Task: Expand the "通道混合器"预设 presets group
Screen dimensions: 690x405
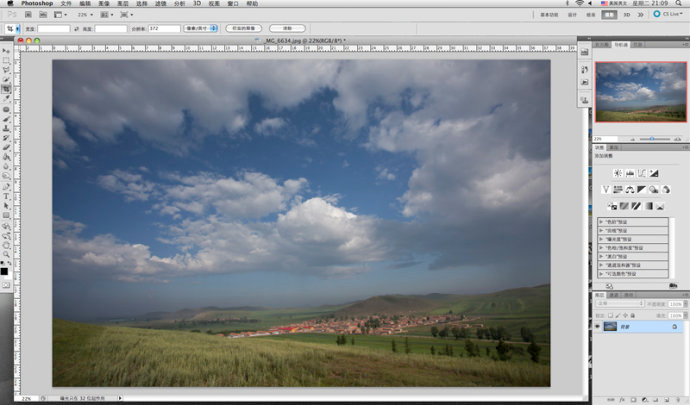Action: (601, 265)
